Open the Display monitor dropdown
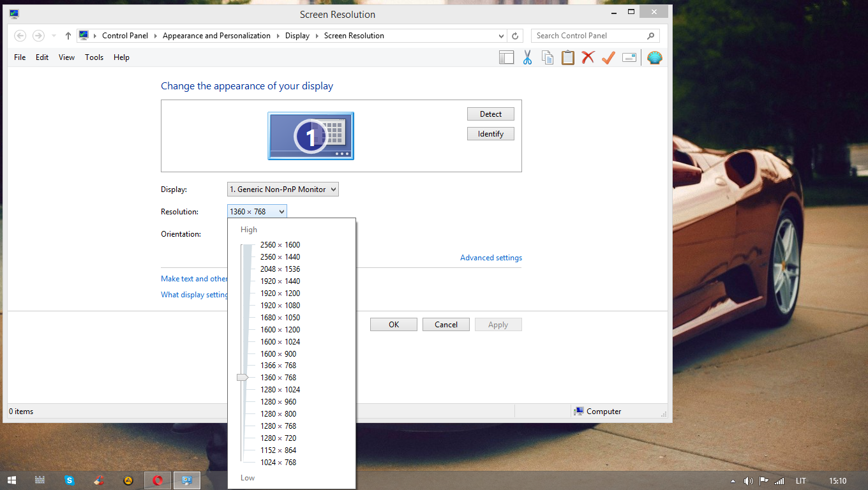868x490 pixels. tap(283, 189)
